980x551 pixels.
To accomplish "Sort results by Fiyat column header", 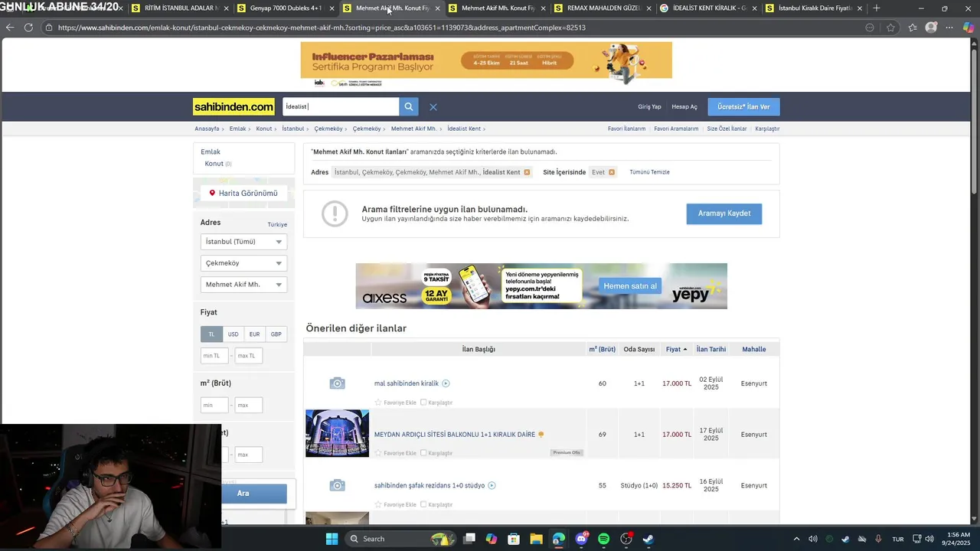I will [676, 350].
